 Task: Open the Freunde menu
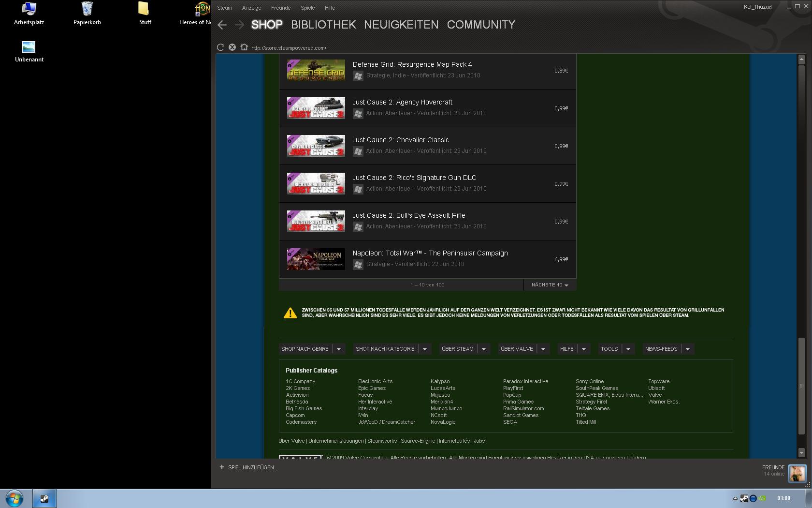(281, 8)
